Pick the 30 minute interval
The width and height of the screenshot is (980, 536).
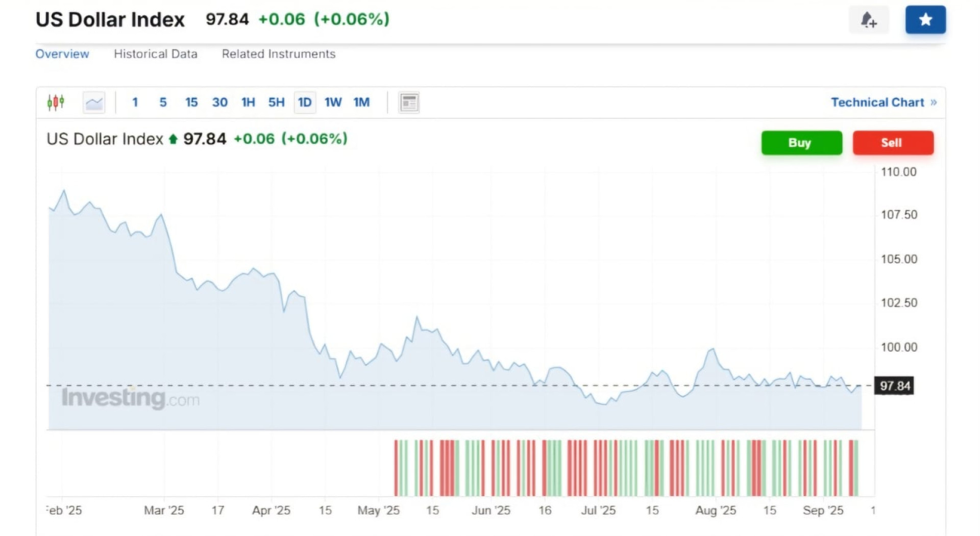coord(219,103)
